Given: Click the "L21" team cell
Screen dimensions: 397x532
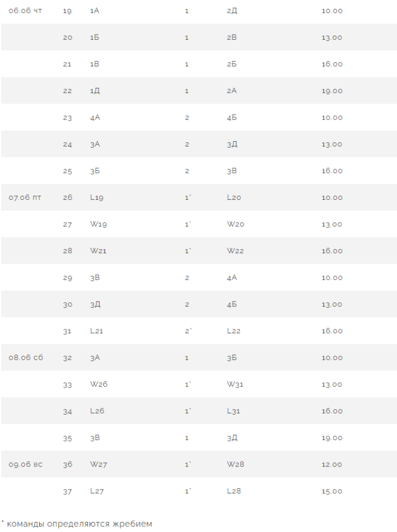Looking at the screenshot, I should pyautogui.click(x=97, y=331).
